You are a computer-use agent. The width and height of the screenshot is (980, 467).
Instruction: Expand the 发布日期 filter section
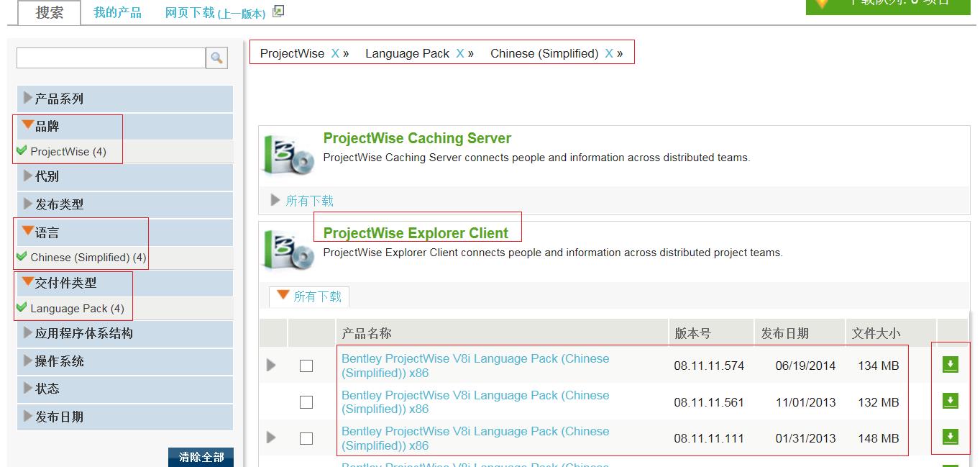click(x=125, y=417)
